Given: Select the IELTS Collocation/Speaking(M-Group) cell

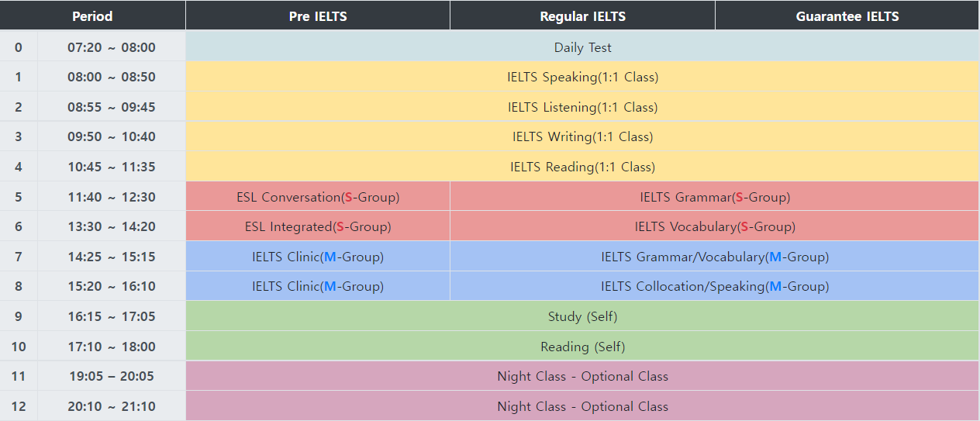Looking at the screenshot, I should (x=714, y=286).
